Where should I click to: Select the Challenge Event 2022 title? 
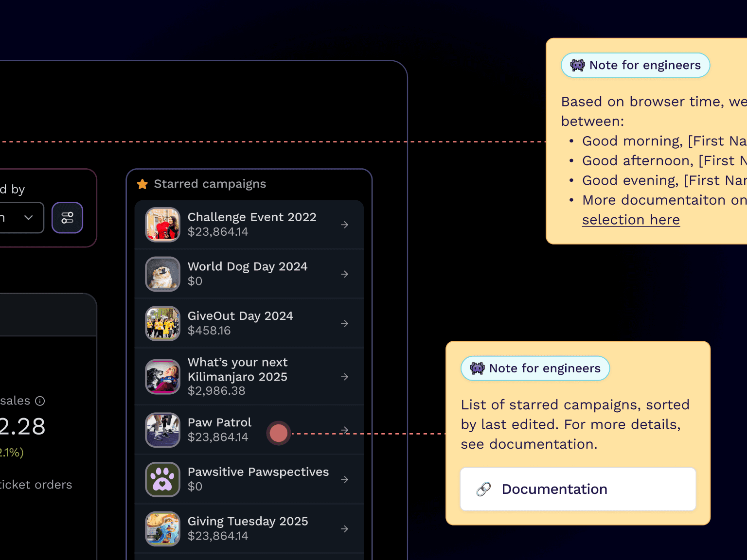[x=252, y=217]
